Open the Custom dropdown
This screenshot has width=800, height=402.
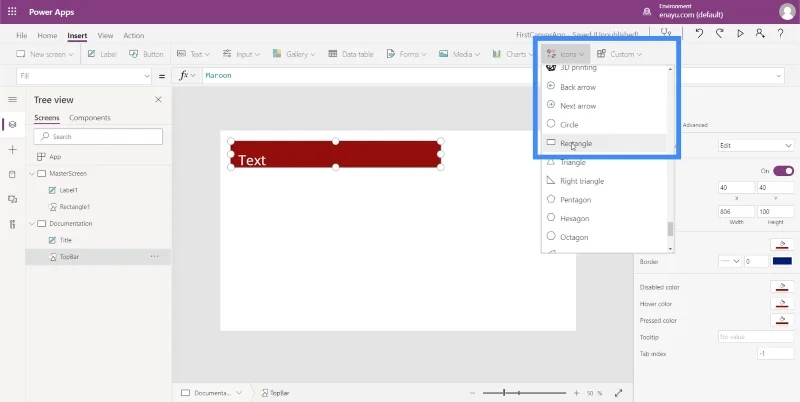(619, 54)
